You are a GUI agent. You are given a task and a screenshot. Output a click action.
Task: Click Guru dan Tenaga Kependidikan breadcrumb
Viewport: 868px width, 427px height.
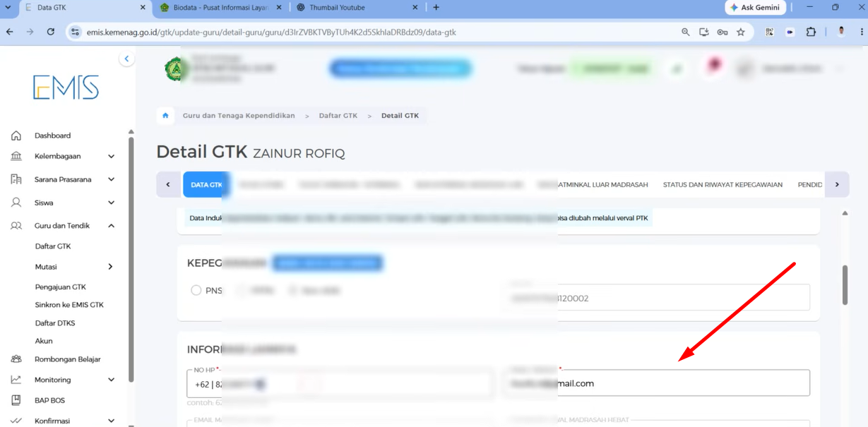[239, 116]
